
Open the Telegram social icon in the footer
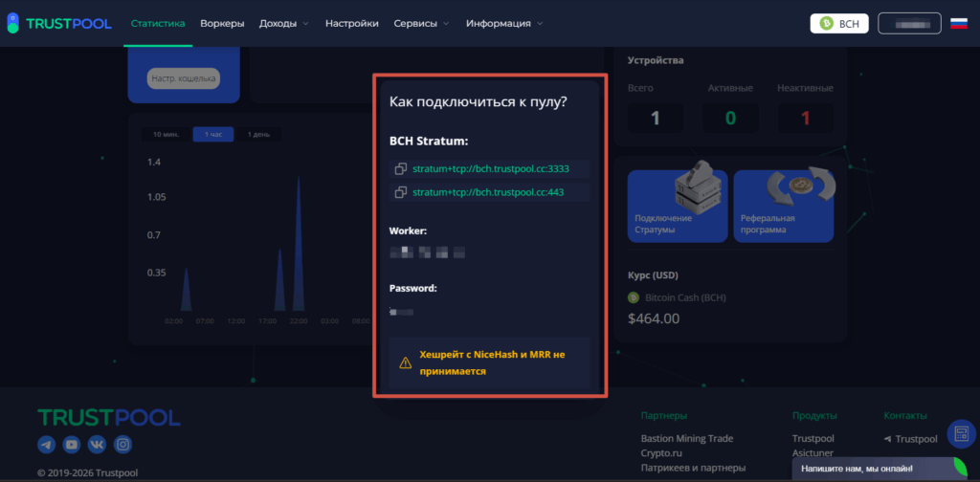[46, 445]
